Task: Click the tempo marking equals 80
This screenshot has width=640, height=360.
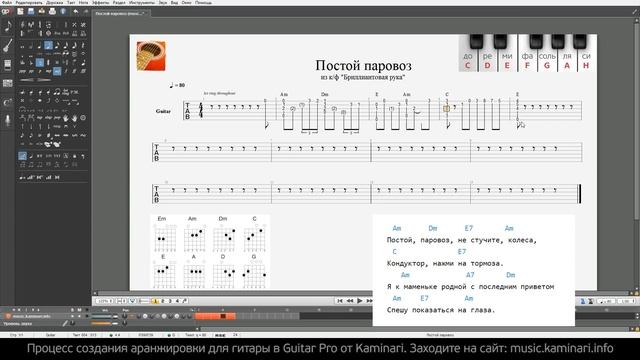Action: click(x=177, y=85)
